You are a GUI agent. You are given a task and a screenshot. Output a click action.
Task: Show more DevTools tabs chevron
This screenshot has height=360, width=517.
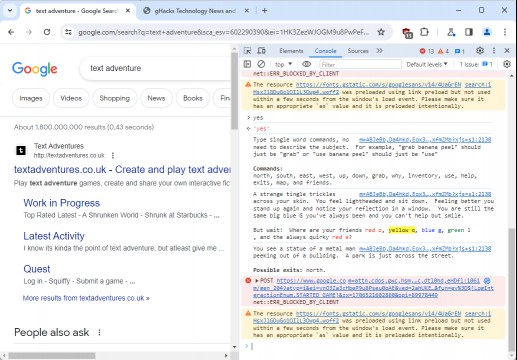pos(379,51)
